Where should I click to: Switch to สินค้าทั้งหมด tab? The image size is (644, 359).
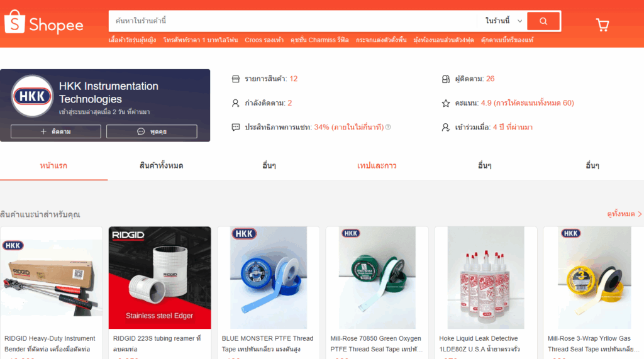pyautogui.click(x=162, y=165)
